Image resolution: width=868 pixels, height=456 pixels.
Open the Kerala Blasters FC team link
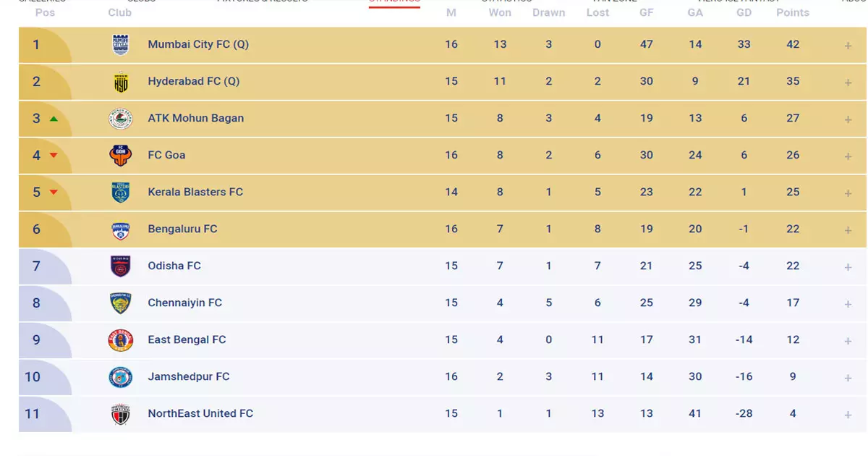point(195,192)
